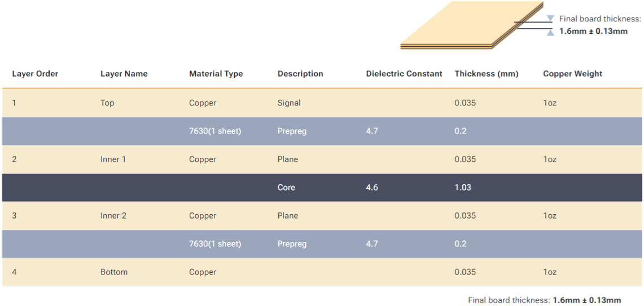Click the Core dielectric constant 4.6

pos(372,188)
